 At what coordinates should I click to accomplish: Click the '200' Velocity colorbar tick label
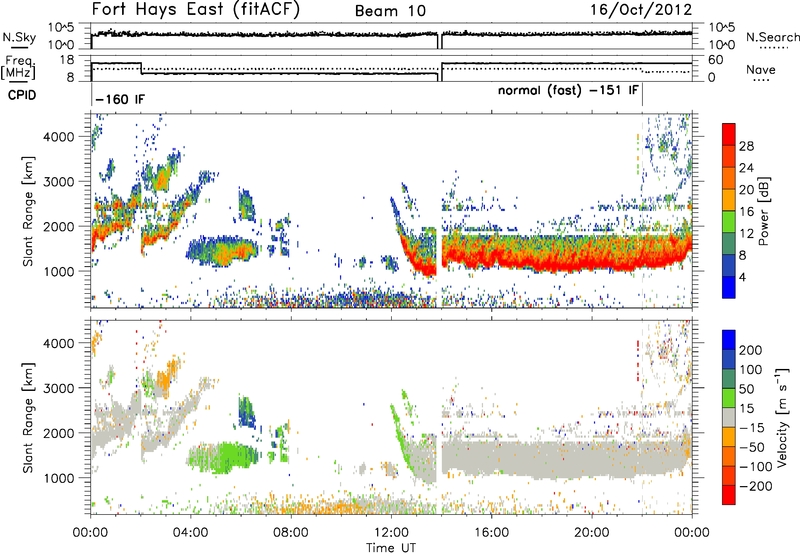point(751,350)
